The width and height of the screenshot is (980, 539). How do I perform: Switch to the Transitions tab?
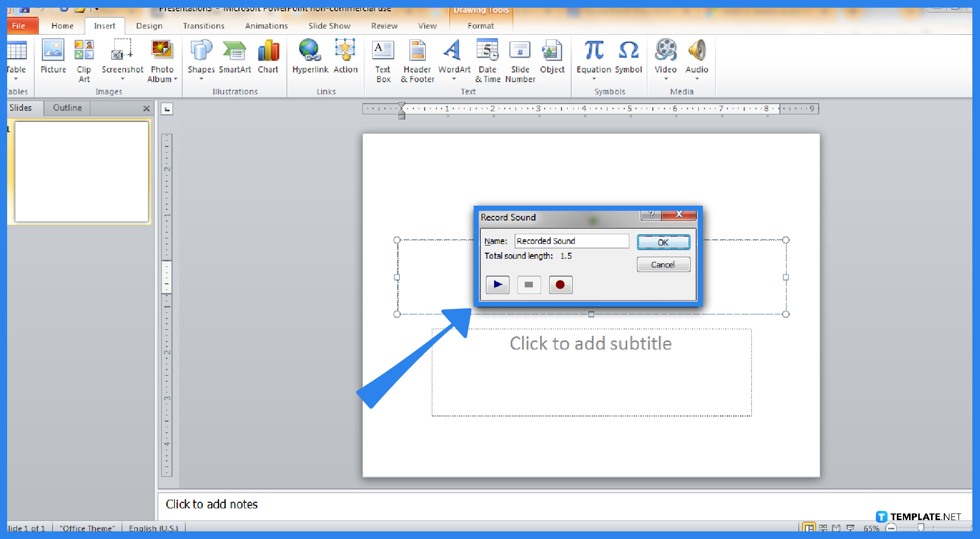coord(204,26)
